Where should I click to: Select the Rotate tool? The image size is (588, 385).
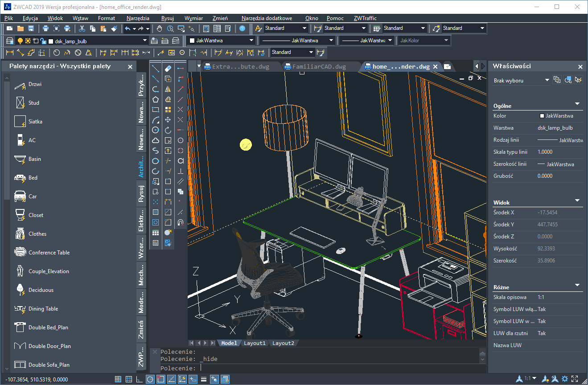pos(169,130)
